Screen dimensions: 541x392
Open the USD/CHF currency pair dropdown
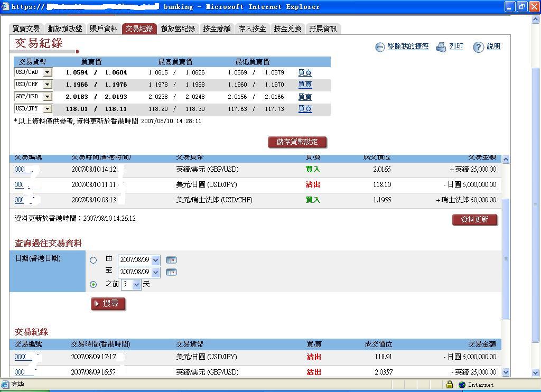point(48,84)
